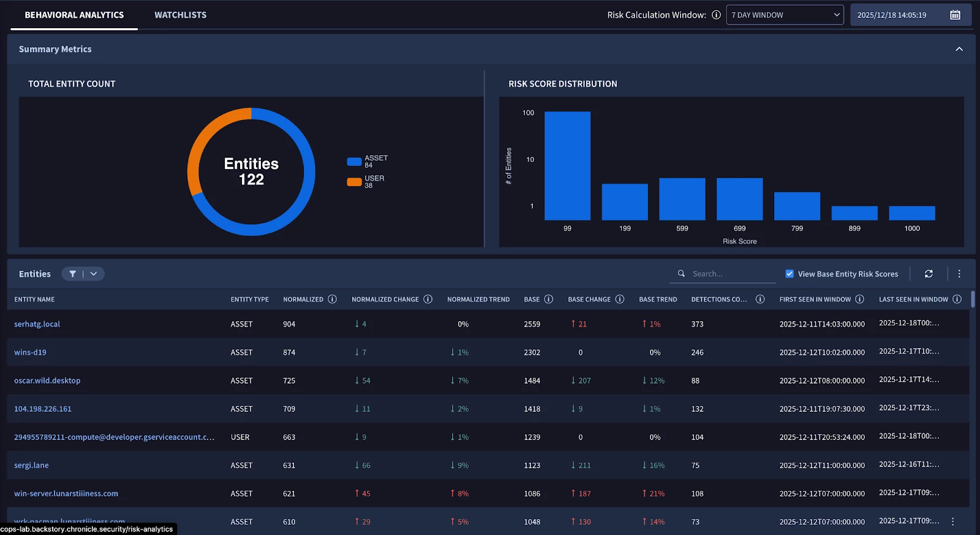The width and height of the screenshot is (980, 535).
Task: Open entity serhatg.local
Action: tap(37, 324)
